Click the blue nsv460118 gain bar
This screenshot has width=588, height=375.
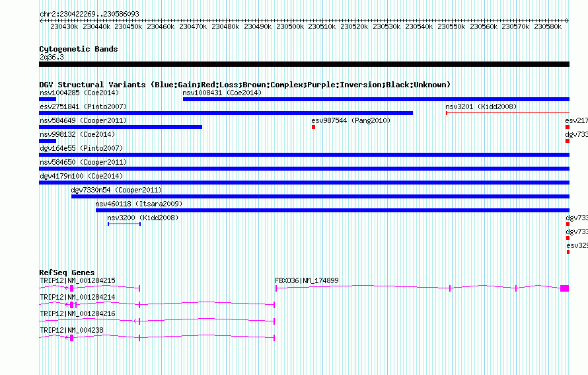pyautogui.click(x=332, y=210)
